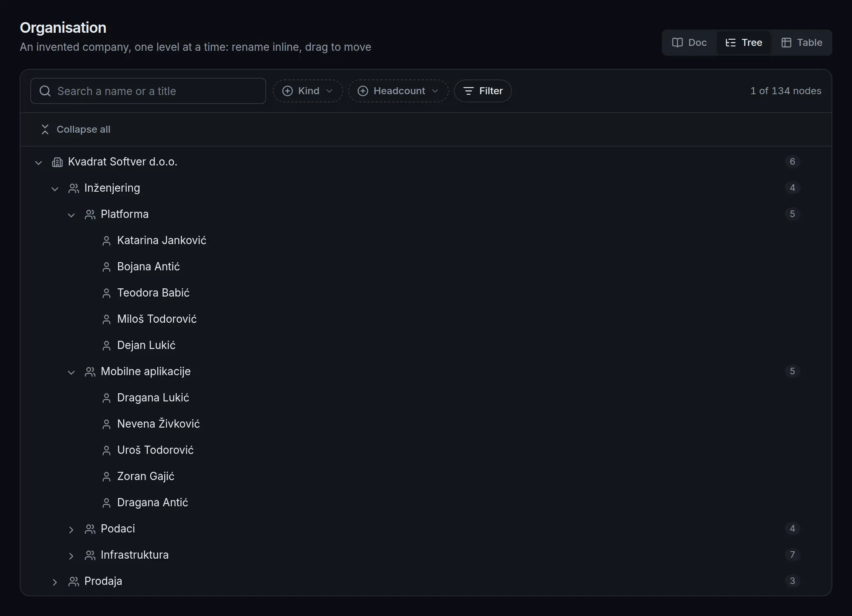Collapse the Mobilne aplikacije chevron
852x616 pixels.
(x=71, y=372)
